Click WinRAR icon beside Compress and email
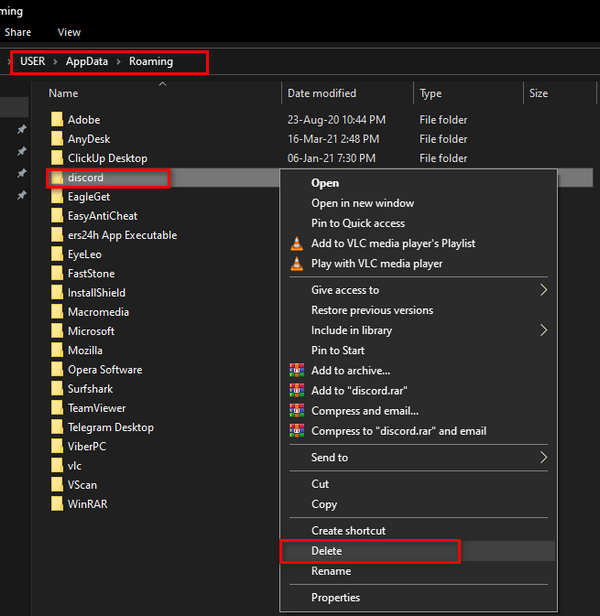This screenshot has width=600, height=616. point(297,411)
